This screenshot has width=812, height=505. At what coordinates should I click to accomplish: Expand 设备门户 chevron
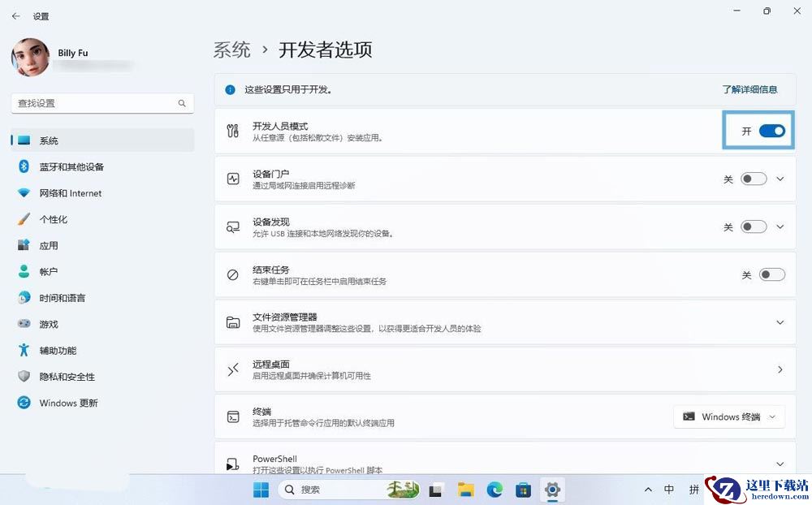click(x=780, y=179)
